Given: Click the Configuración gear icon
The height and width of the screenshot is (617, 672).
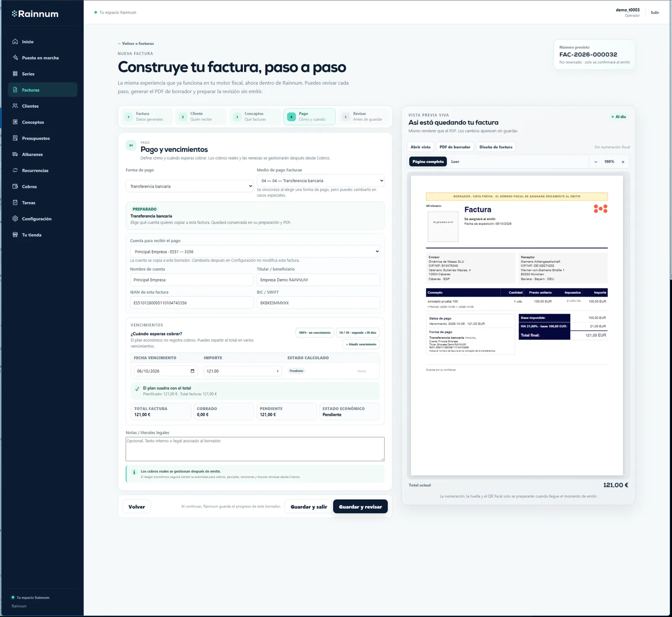Looking at the screenshot, I should (15, 219).
